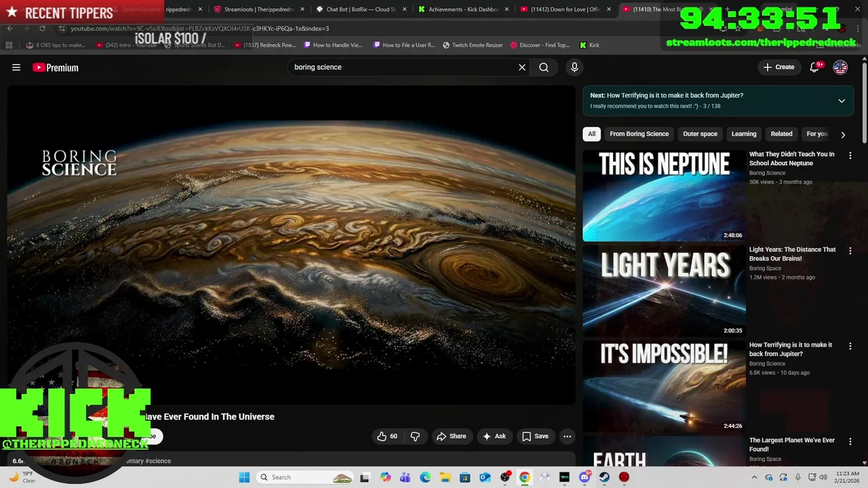Open Discord from taskbar
868x488 pixels.
585,477
